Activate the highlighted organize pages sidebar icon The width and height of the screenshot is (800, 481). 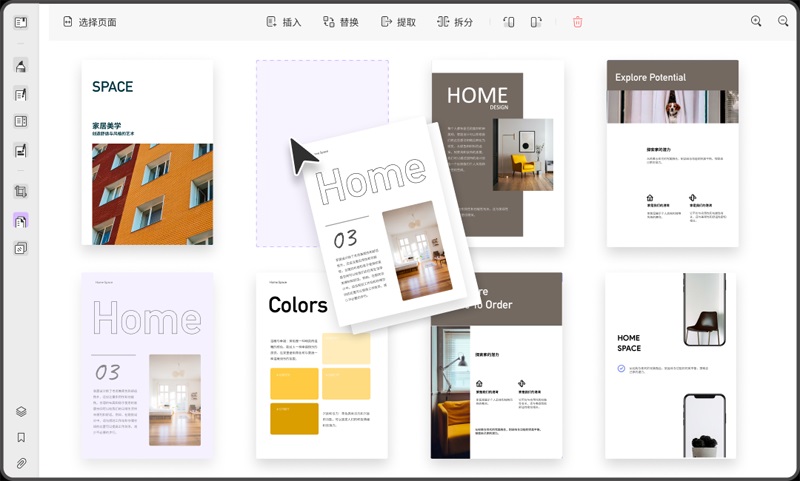pos(21,221)
